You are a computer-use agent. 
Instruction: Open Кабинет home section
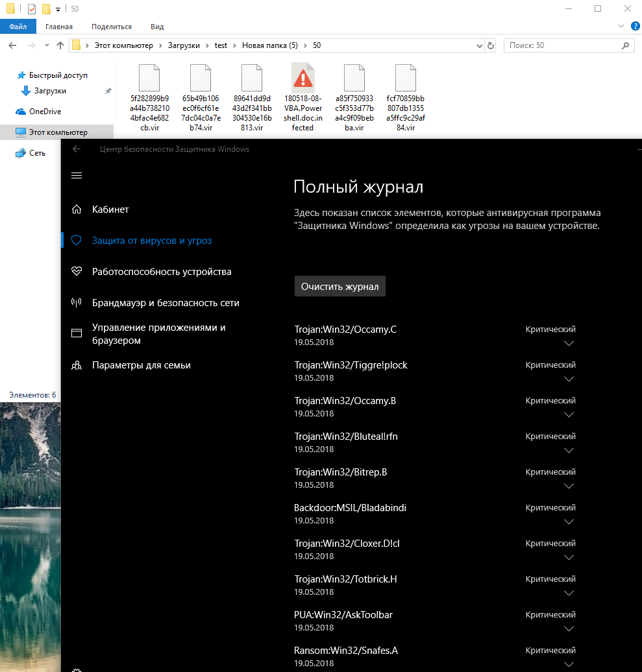[x=110, y=210]
